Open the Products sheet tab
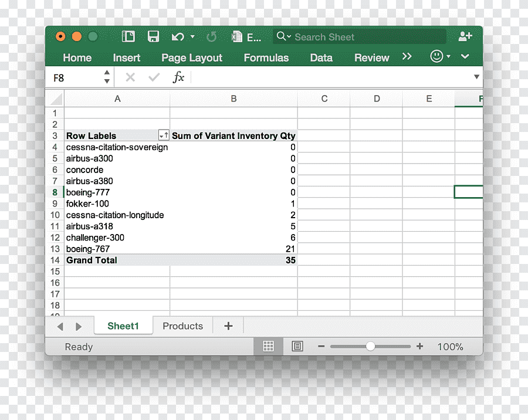528x420 pixels. tap(182, 326)
